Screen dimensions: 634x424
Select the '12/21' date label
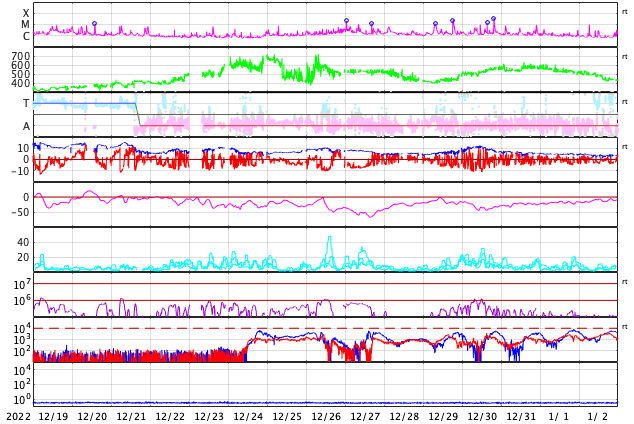coord(131,417)
